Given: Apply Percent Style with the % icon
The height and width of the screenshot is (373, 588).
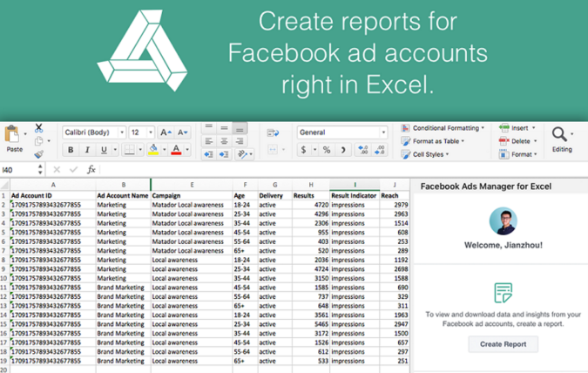Looking at the screenshot, I should click(x=327, y=150).
